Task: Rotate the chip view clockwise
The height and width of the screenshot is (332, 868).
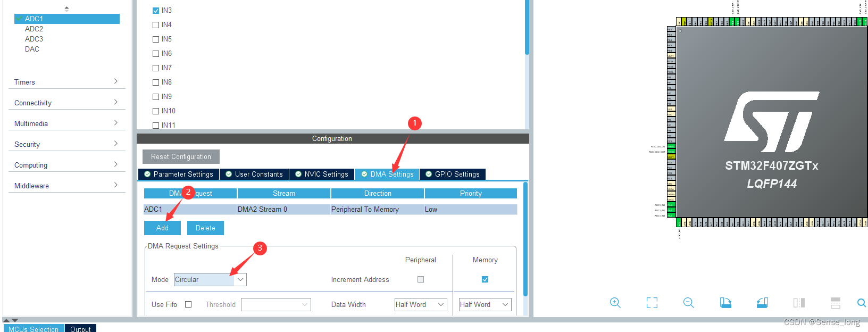Action: click(x=725, y=303)
